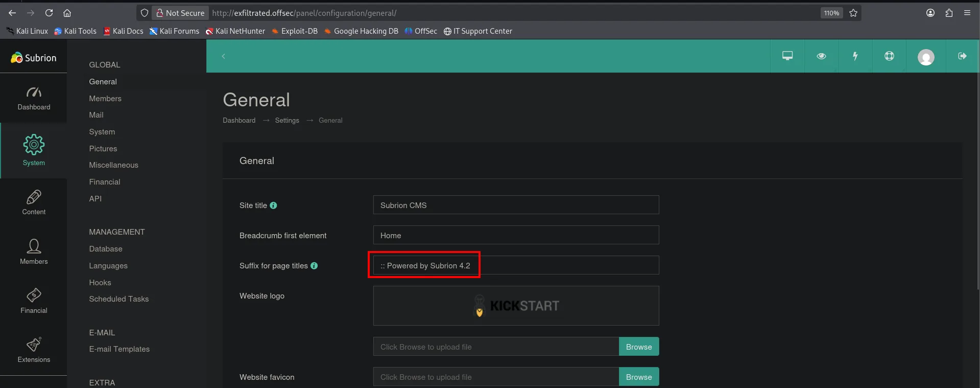Reload the page in browser

[49, 13]
